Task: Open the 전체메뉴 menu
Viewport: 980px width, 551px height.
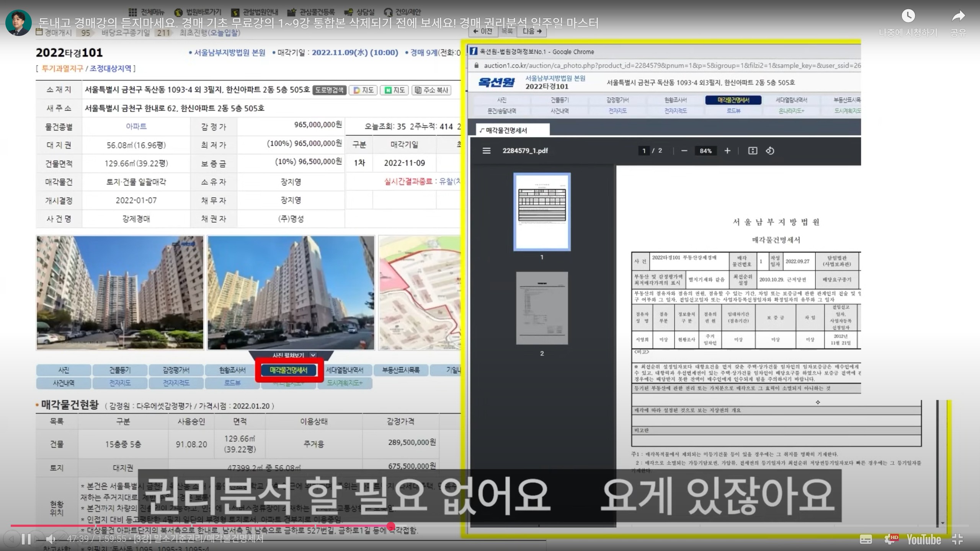Action: click(x=147, y=12)
